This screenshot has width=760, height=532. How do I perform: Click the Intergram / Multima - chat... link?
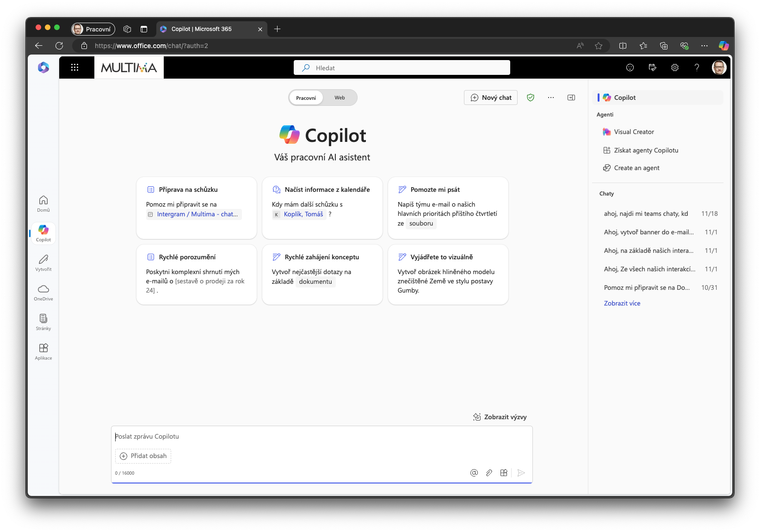tap(194, 214)
